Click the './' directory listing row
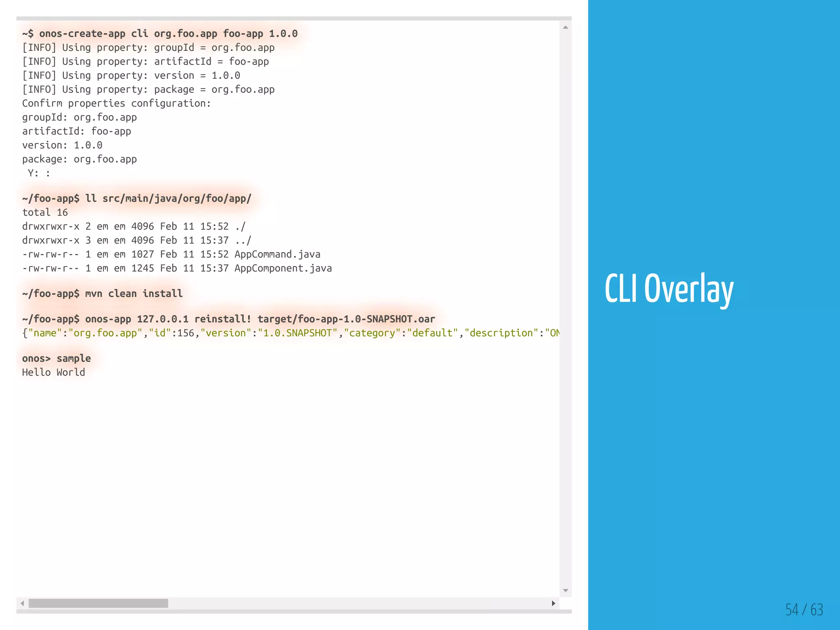 (x=134, y=226)
